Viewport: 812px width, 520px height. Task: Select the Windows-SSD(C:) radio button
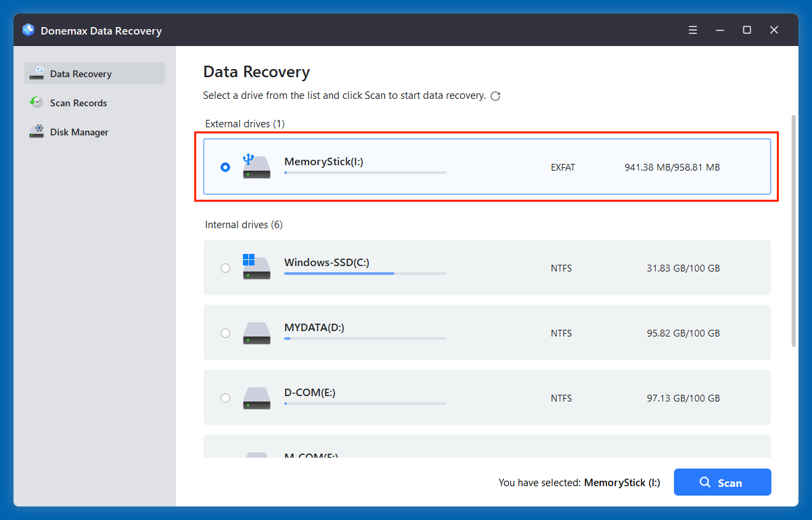225,267
